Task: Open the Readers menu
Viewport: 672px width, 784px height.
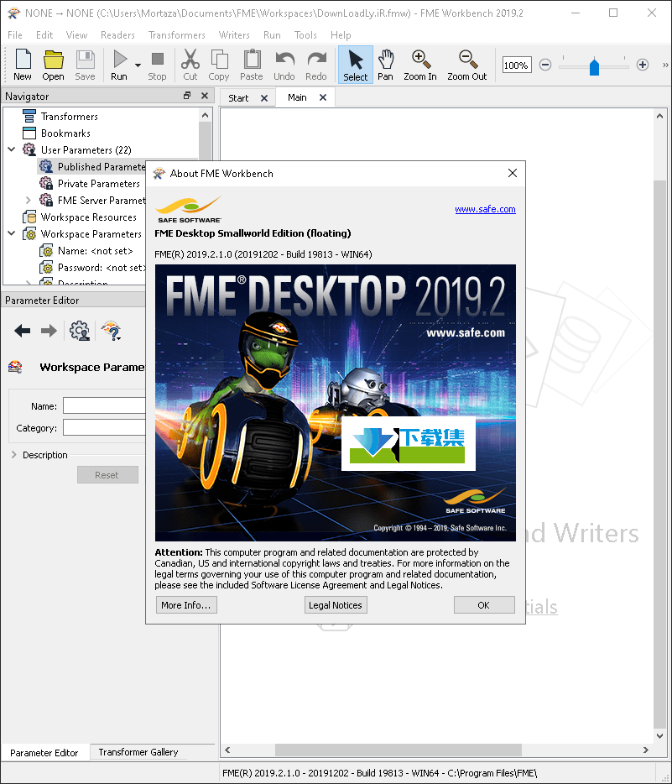Action: (x=117, y=35)
